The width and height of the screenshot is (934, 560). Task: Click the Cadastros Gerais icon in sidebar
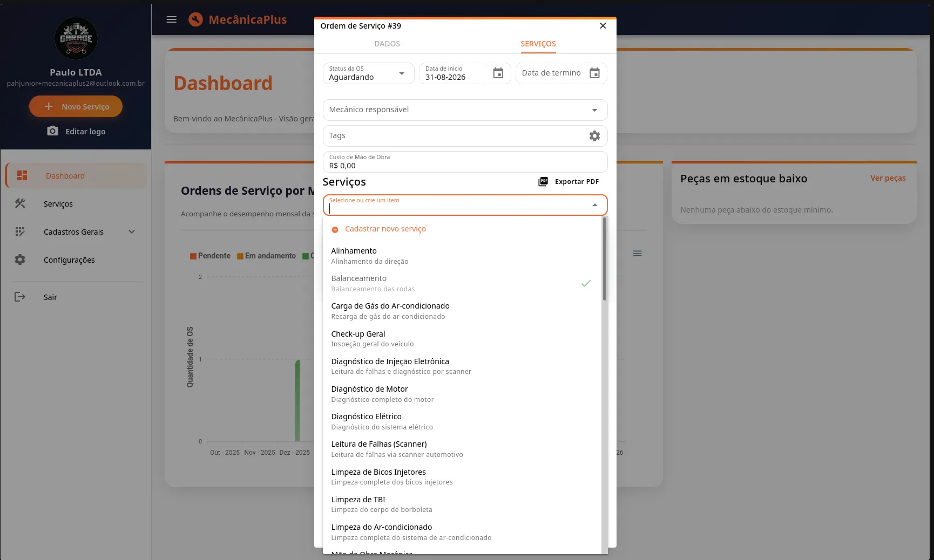click(x=20, y=231)
